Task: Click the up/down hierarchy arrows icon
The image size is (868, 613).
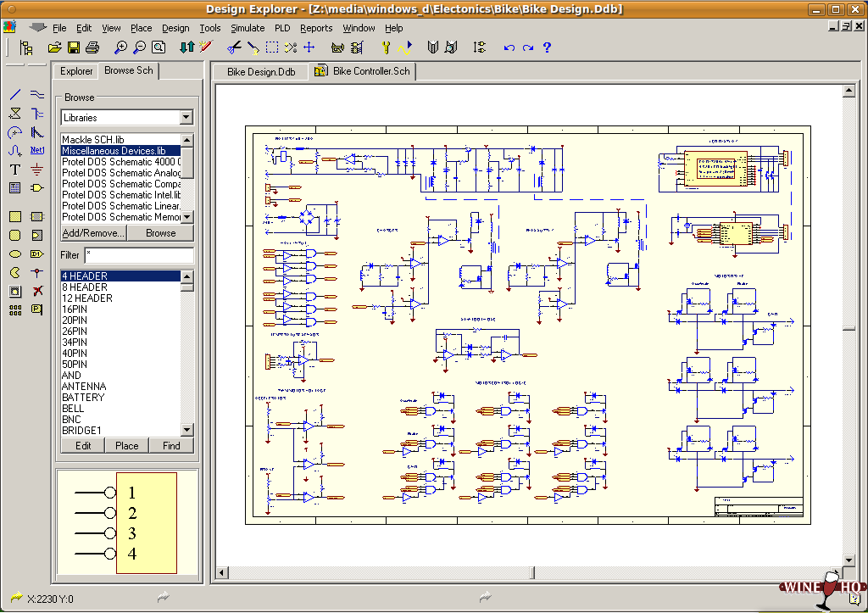Action: [x=187, y=47]
